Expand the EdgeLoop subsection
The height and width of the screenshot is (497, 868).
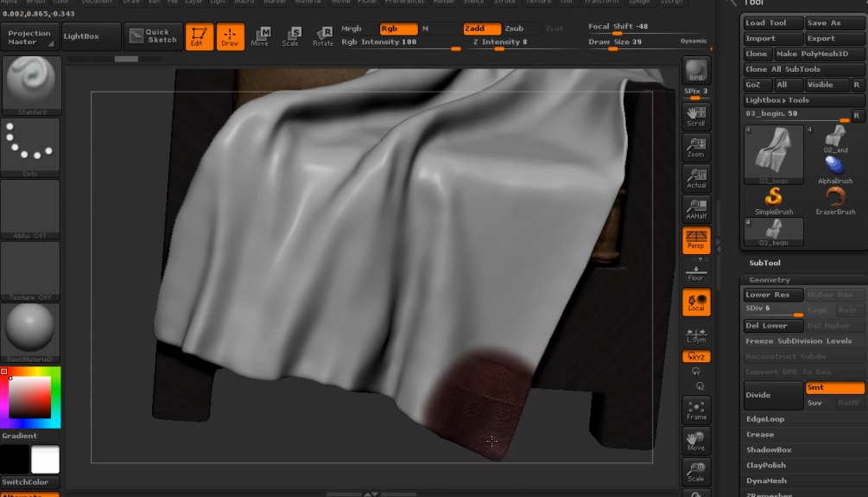coord(765,419)
